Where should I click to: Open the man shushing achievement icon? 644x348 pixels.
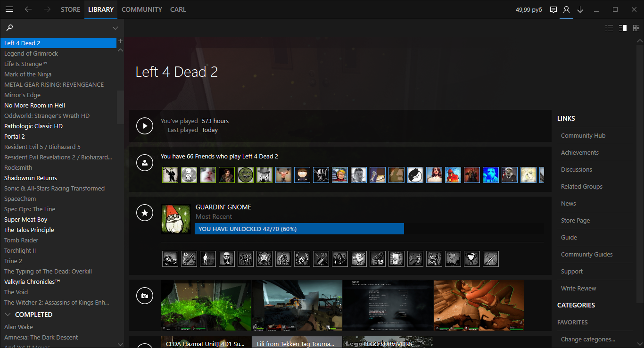click(227, 259)
